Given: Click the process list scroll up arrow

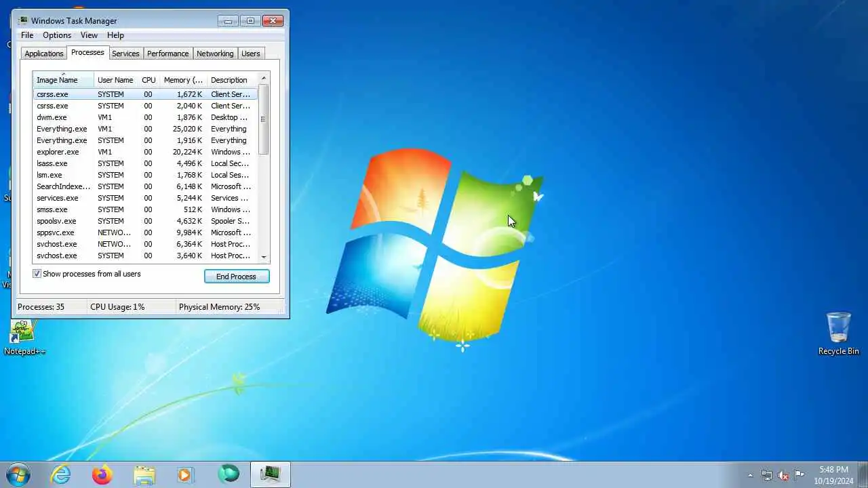Looking at the screenshot, I should 264,78.
